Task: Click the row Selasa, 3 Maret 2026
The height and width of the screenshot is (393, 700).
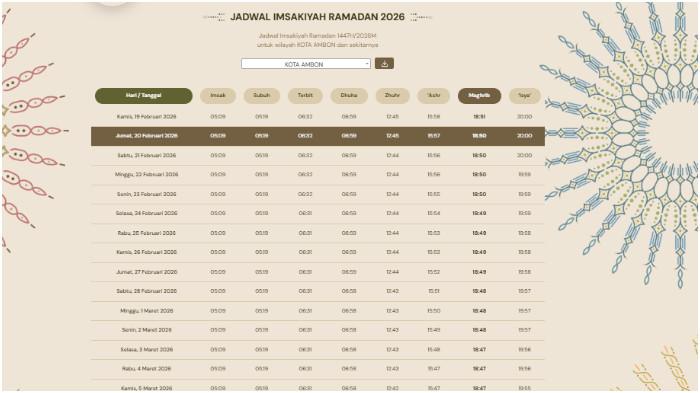Action: pyautogui.click(x=318, y=350)
